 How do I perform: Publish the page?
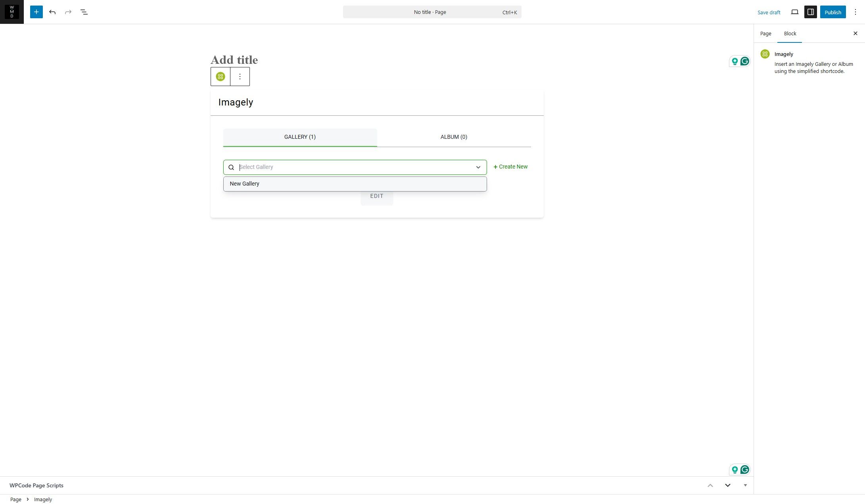832,12
